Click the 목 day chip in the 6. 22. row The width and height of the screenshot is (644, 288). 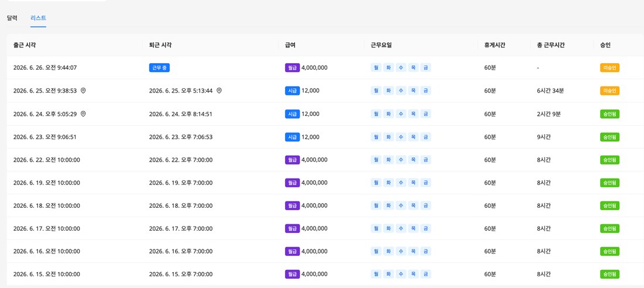tap(413, 159)
